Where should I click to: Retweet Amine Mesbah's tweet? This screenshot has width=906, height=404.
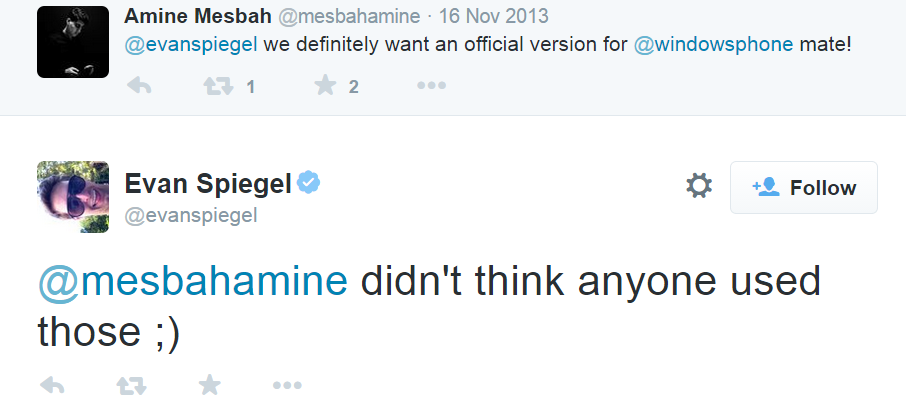click(218, 86)
